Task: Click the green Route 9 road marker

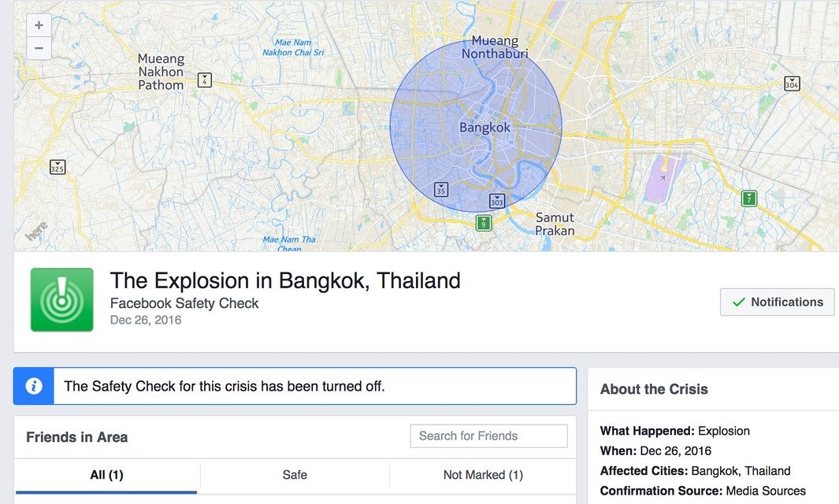Action: 483,223
